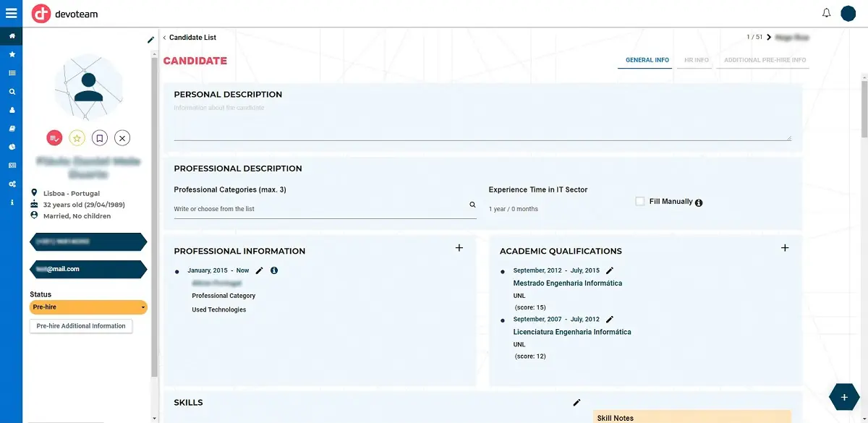Expand the hamburger menu at top left
Screen dimensions: 868x423
point(11,12)
